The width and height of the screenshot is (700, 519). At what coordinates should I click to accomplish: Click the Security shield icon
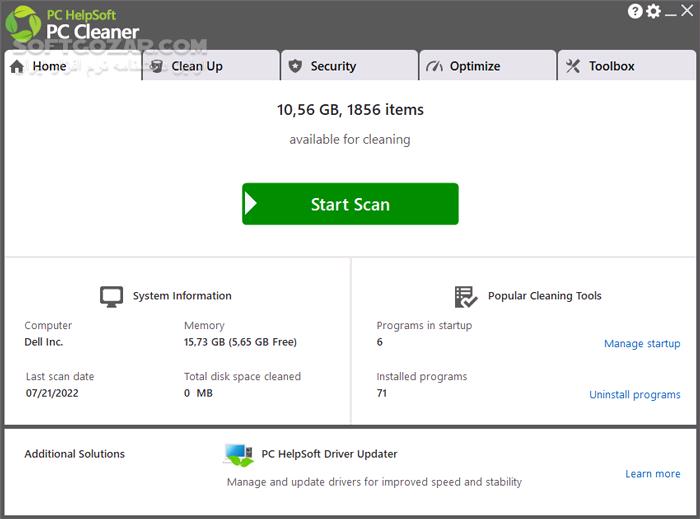tap(295, 66)
